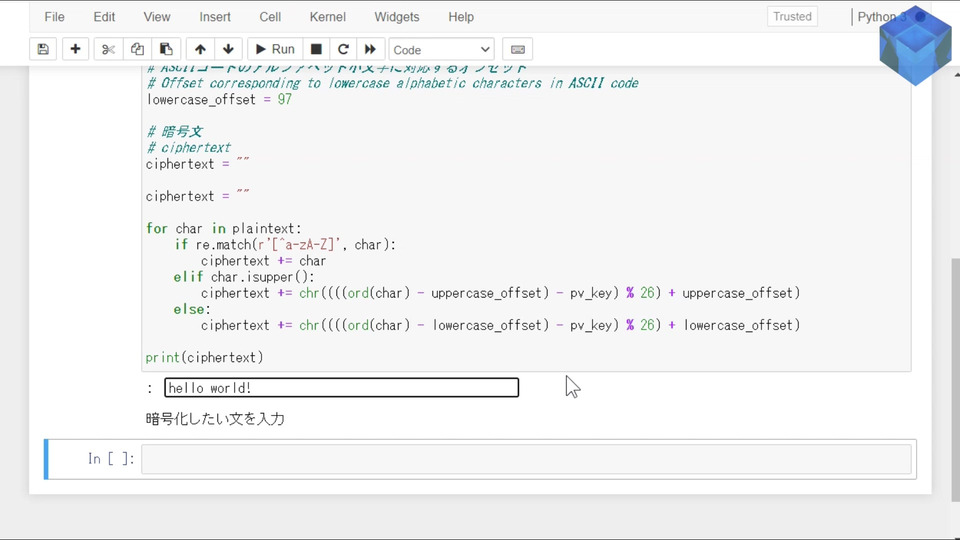Click the In [ ]: prompt label
Screen dimensions: 960x540
(111, 459)
